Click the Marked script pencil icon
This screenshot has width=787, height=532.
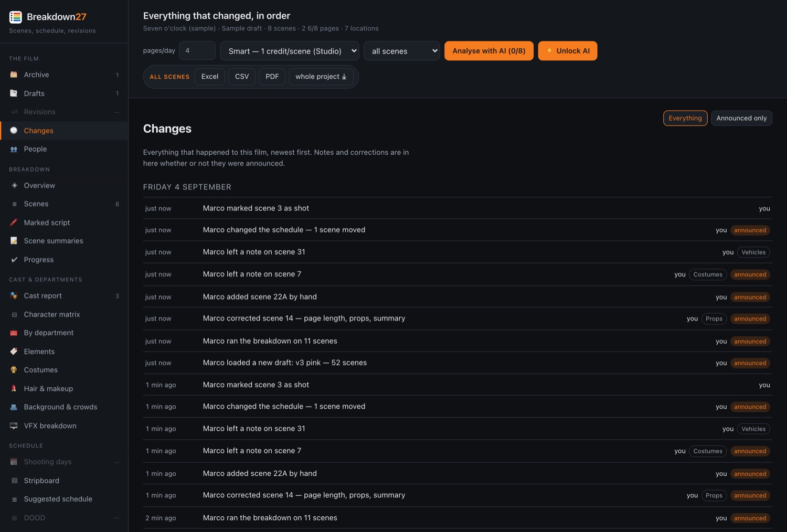tap(14, 222)
